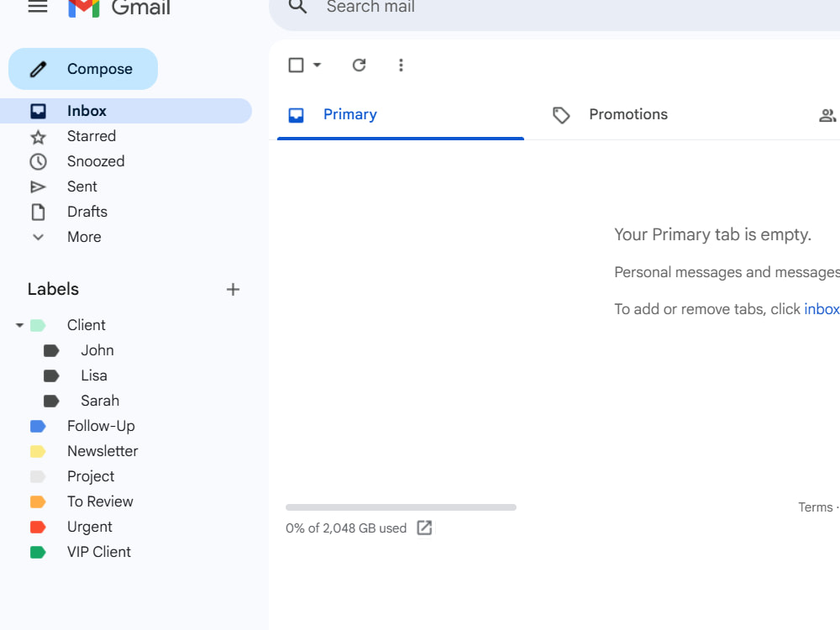Click the Snoozed clock icon
This screenshot has height=630, width=840.
click(38, 162)
